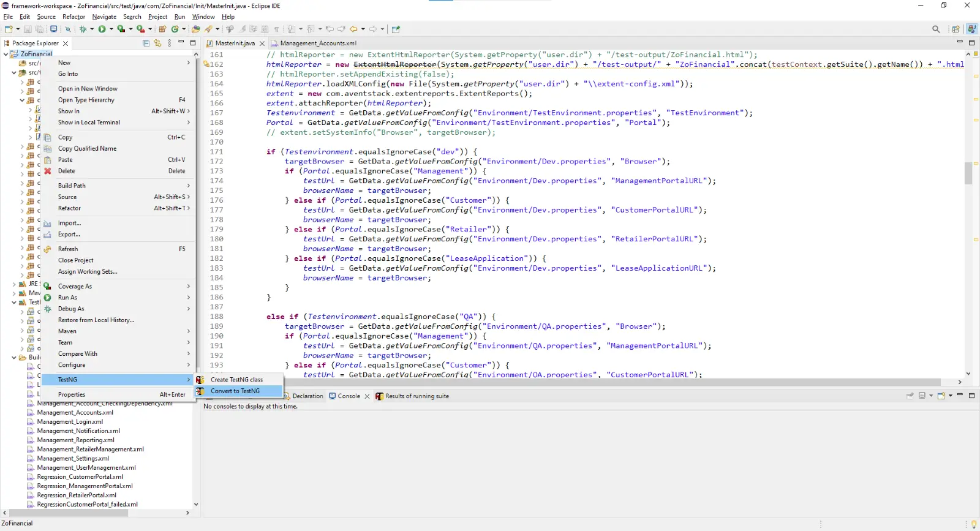Open the Run dropdown arrow in toolbar

111,29
